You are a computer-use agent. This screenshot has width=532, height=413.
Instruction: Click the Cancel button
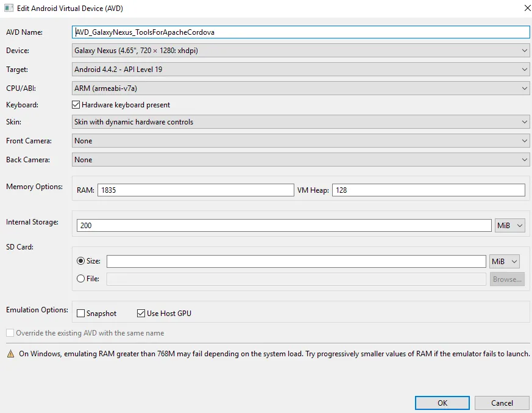(502, 403)
